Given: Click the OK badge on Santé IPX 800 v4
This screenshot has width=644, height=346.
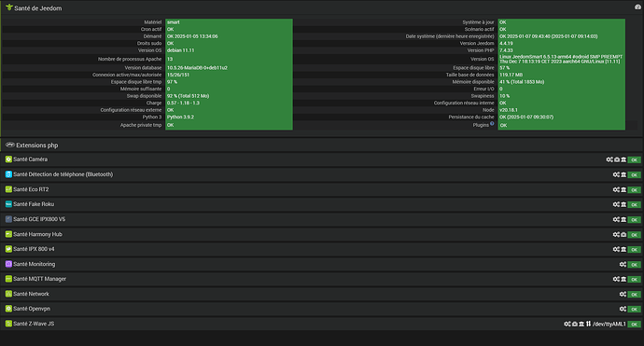Looking at the screenshot, I should [x=634, y=250].
